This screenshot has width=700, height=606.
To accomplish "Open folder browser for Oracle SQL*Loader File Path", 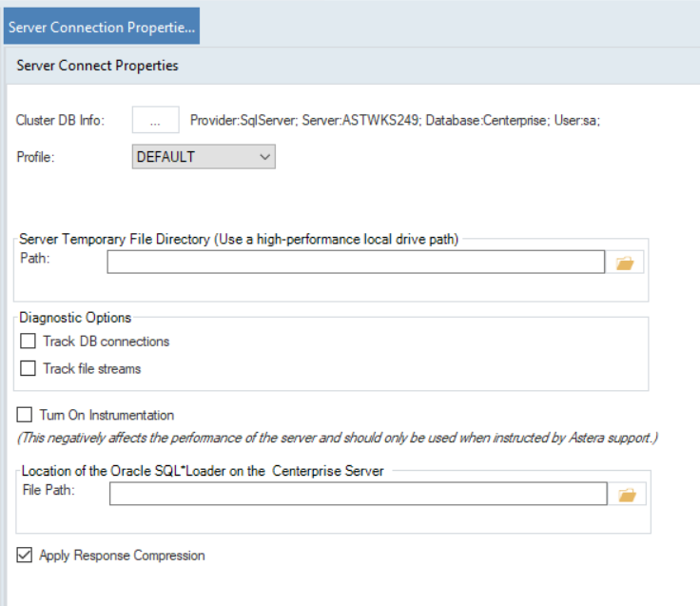I will 627,494.
